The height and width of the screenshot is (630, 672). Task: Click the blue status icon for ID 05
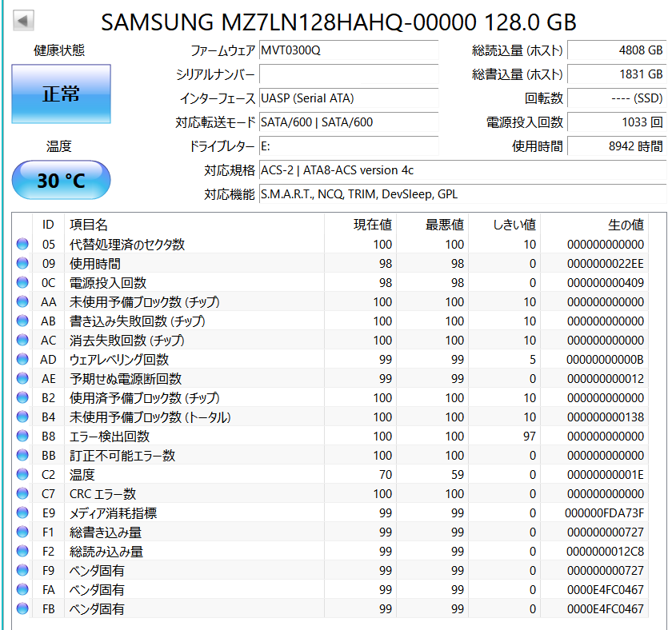click(x=22, y=245)
